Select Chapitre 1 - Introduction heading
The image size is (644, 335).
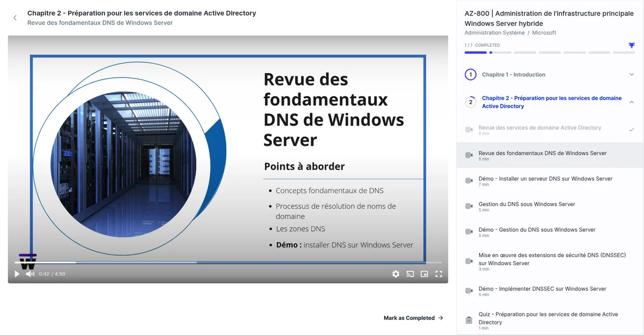[x=514, y=75]
